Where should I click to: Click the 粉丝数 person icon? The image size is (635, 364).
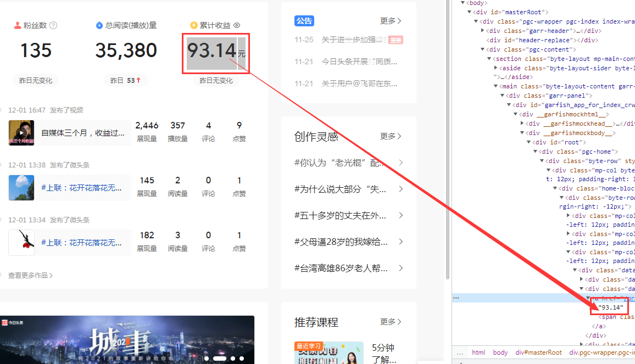click(x=18, y=25)
